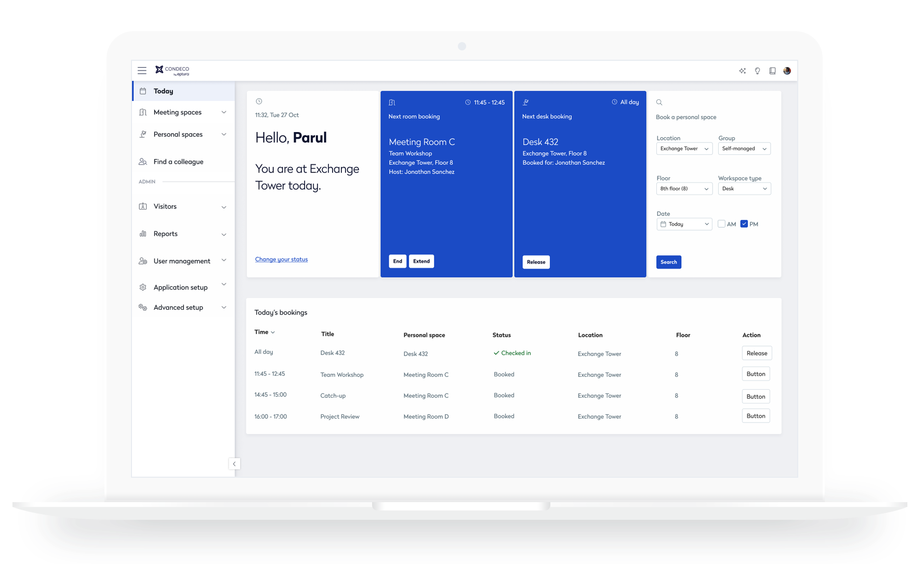Image resolution: width=924 pixels, height=564 pixels.
Task: Click the Visitors badge icon
Action: (x=143, y=206)
